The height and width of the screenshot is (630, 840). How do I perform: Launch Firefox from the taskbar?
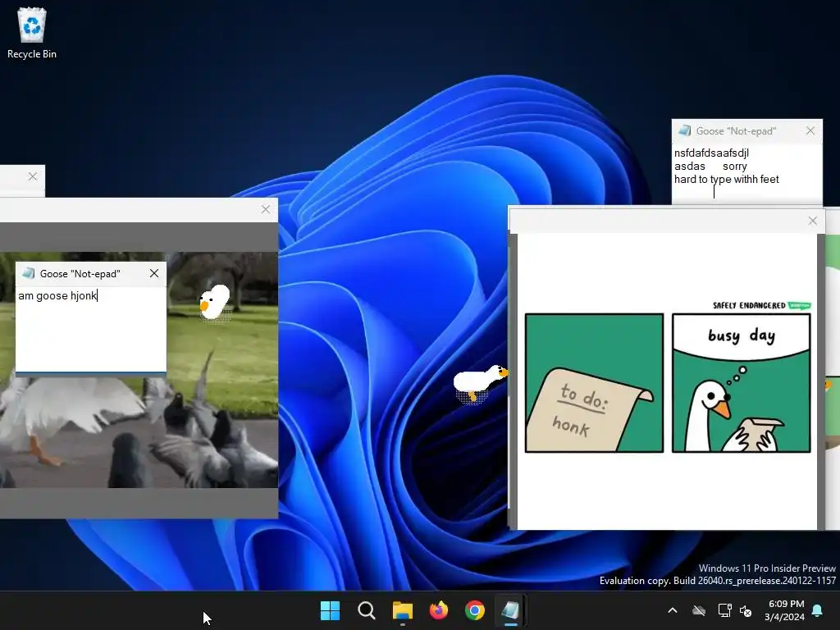pos(439,610)
